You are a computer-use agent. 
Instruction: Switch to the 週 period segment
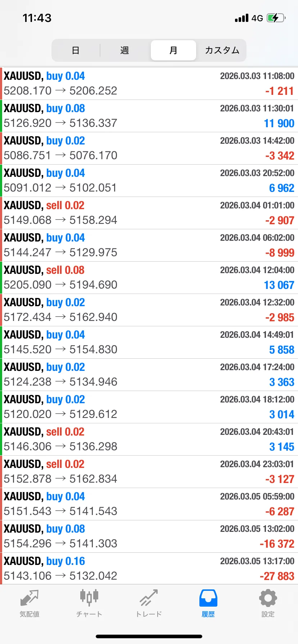tap(125, 50)
